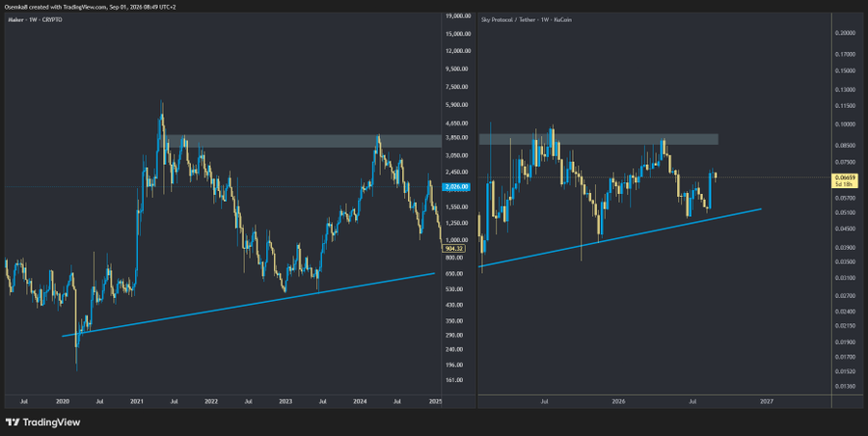The image size is (868, 436).
Task: Click the 0.17000 price axis label
Action: [x=845, y=54]
